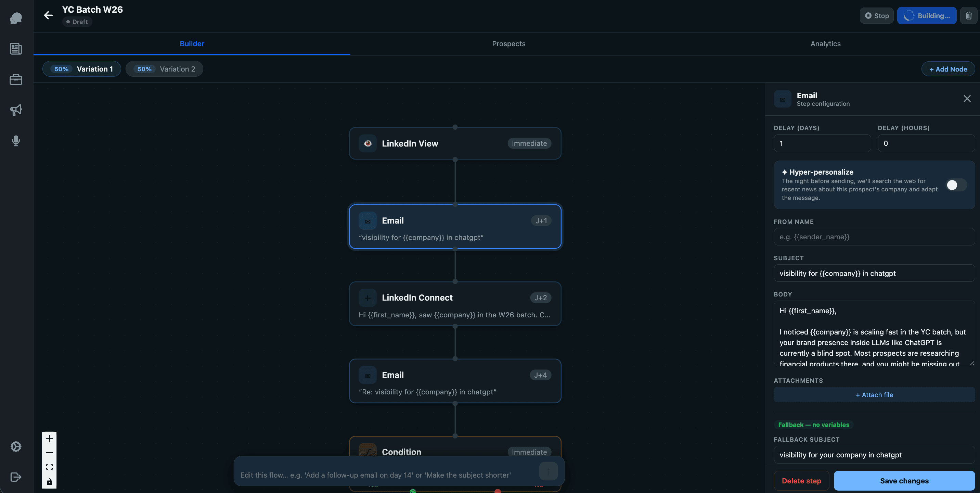Screen dimensions: 980x493
Task: Open the microphone tool in sidebar
Action: pyautogui.click(x=16, y=140)
